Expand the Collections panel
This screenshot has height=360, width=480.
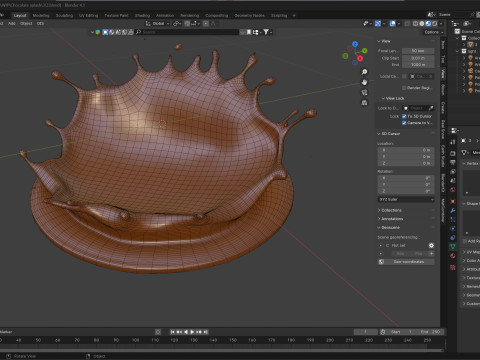(390, 210)
